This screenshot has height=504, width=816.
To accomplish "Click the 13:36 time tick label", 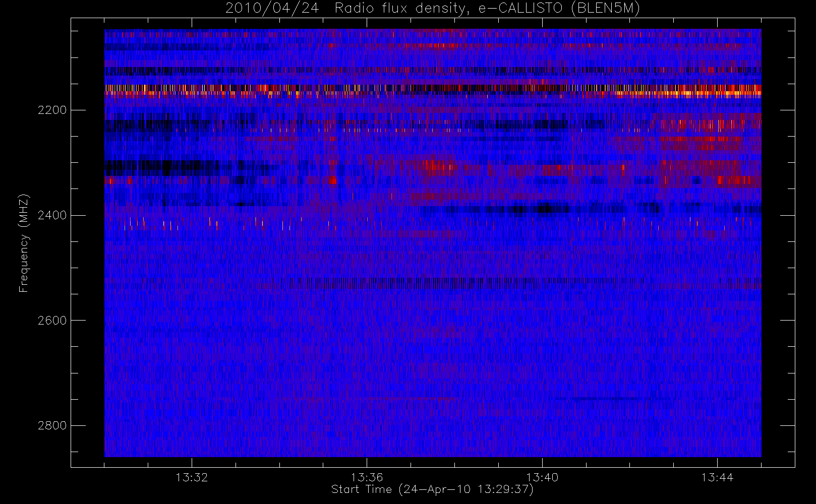I will click(x=367, y=477).
